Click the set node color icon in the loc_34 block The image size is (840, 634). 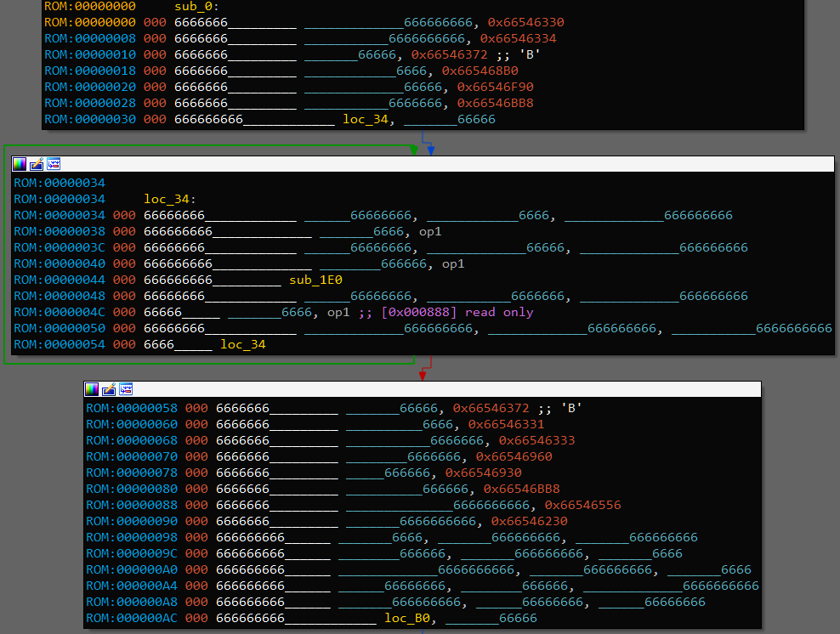[20, 164]
